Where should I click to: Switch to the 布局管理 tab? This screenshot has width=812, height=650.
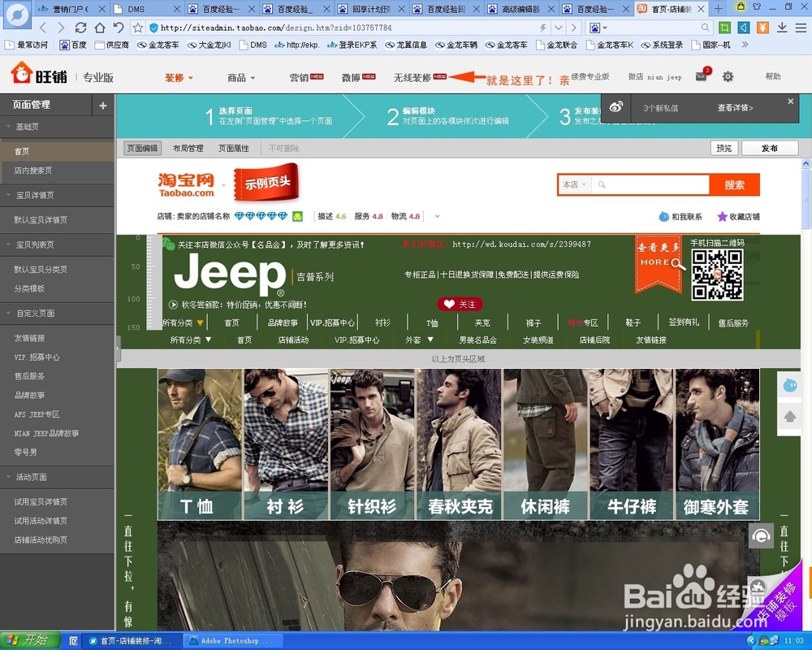click(x=188, y=148)
